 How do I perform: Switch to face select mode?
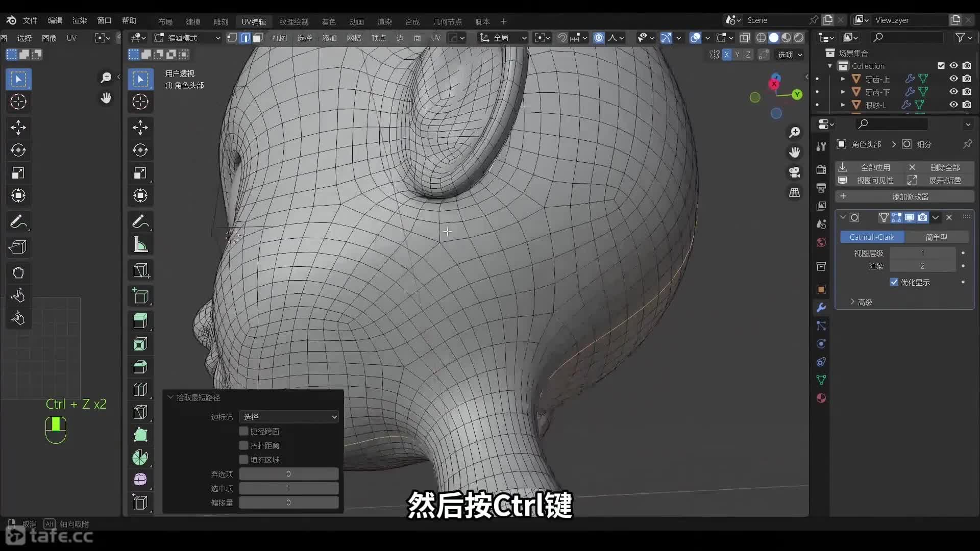pos(258,38)
